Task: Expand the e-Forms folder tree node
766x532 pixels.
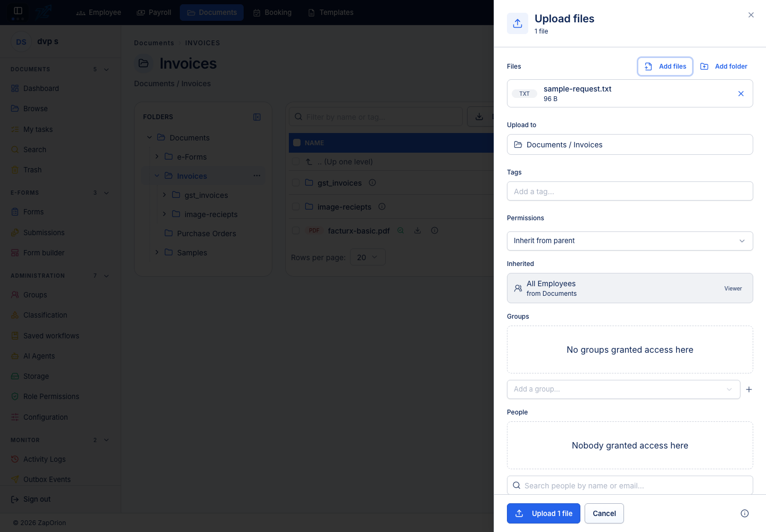Action: [157, 156]
